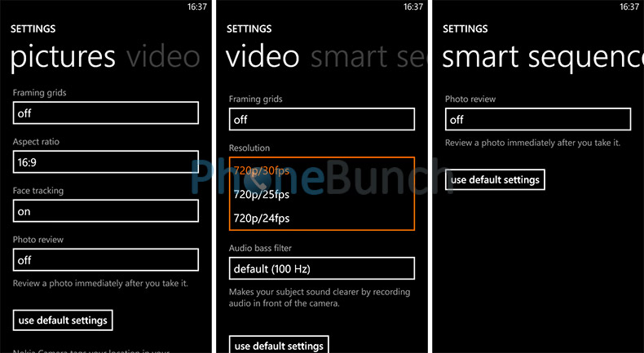Select 720p/30fps resolution
Viewport: 644px width, 353px height.
pyautogui.click(x=262, y=170)
